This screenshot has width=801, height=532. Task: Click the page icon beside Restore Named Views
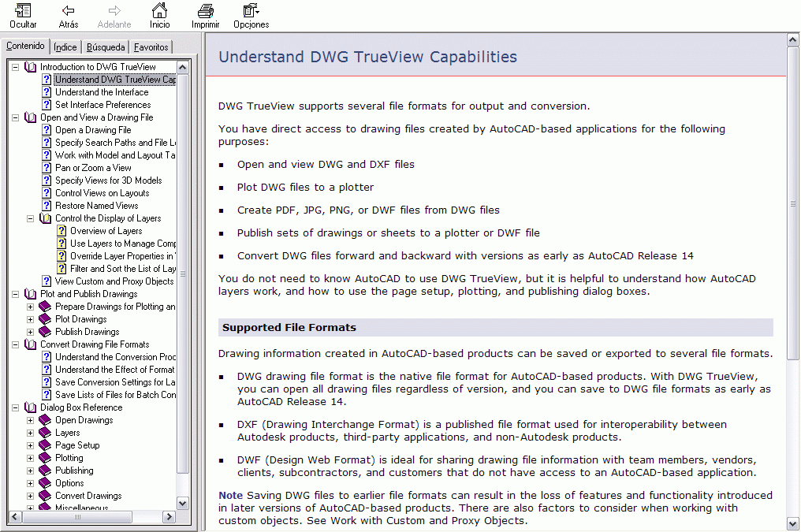[47, 206]
